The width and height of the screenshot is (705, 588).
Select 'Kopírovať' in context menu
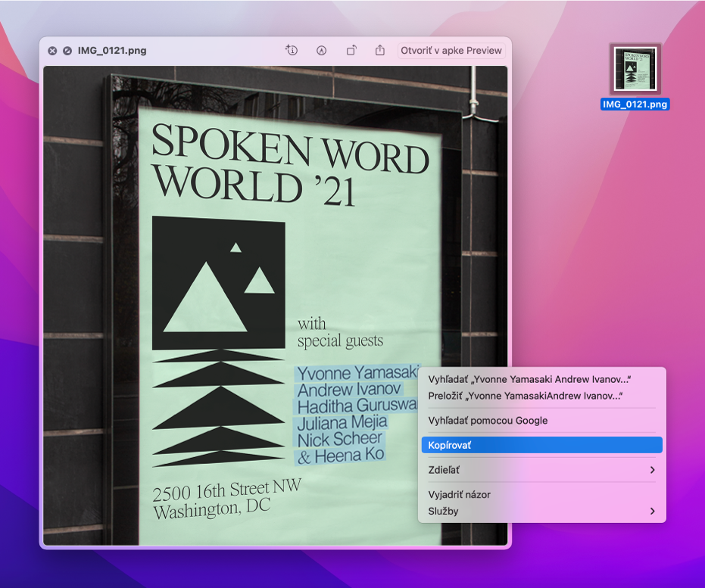click(541, 445)
